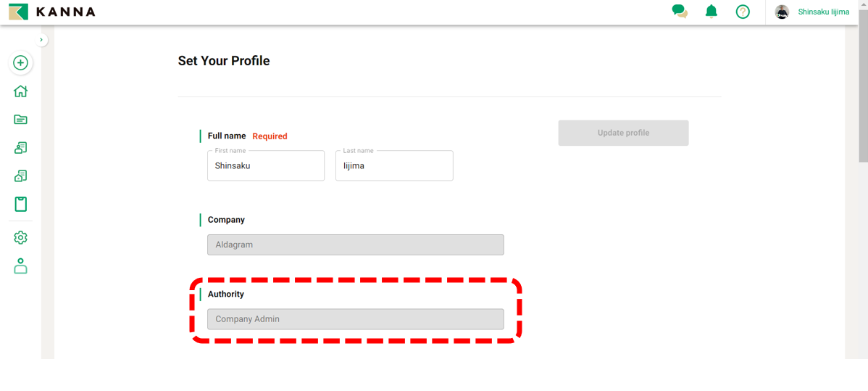The width and height of the screenshot is (868, 391).
Task: Expand the sidebar with chevron arrow
Action: point(41,40)
